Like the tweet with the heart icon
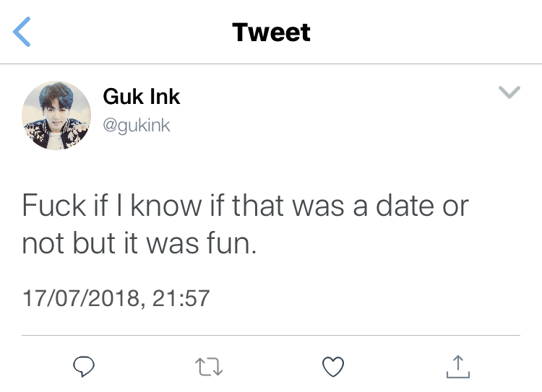The image size is (542, 392). click(332, 368)
